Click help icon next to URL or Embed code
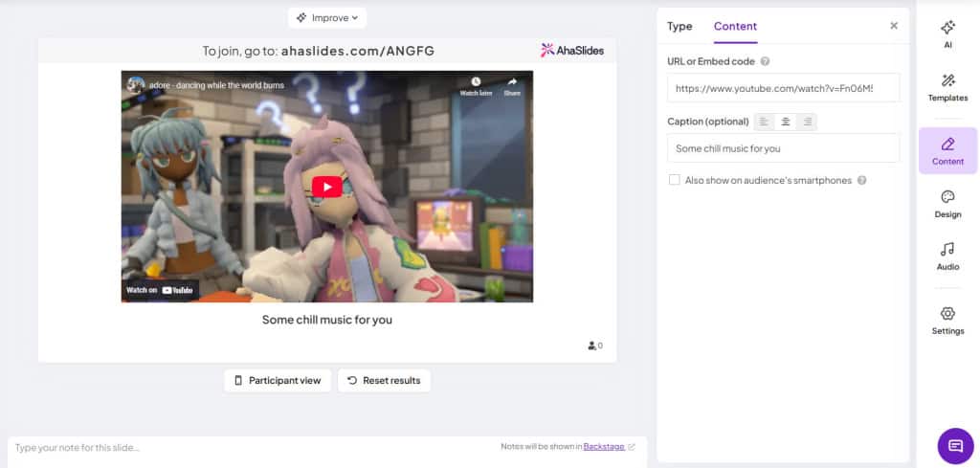 tap(765, 62)
